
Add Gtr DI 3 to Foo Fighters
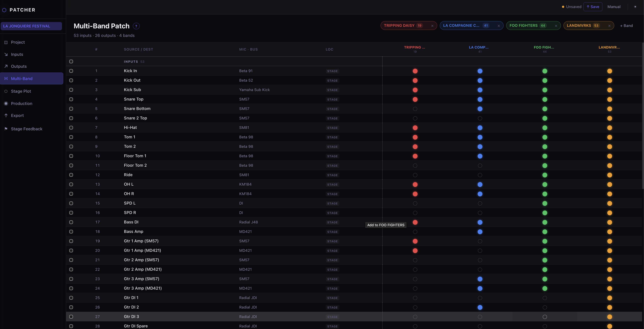[x=545, y=317]
